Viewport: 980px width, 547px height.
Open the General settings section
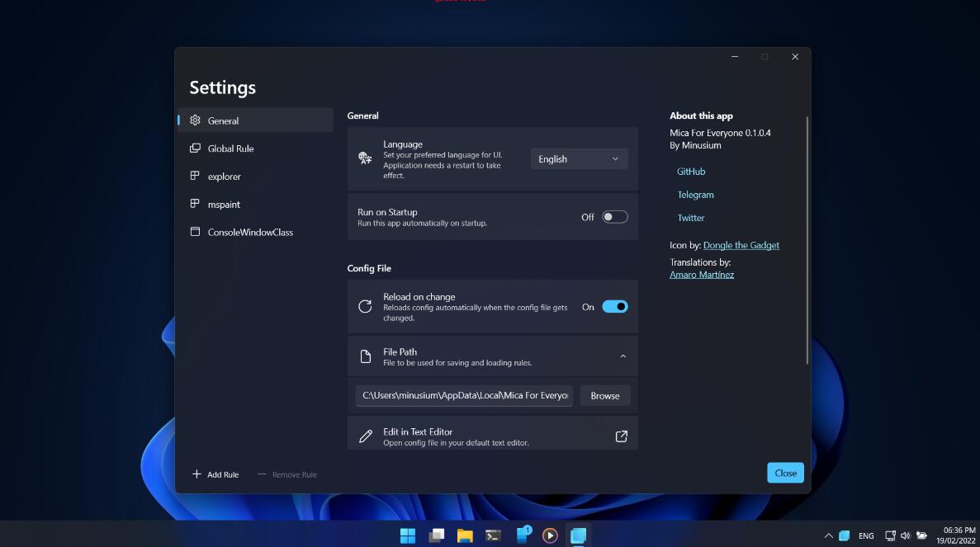pyautogui.click(x=256, y=120)
